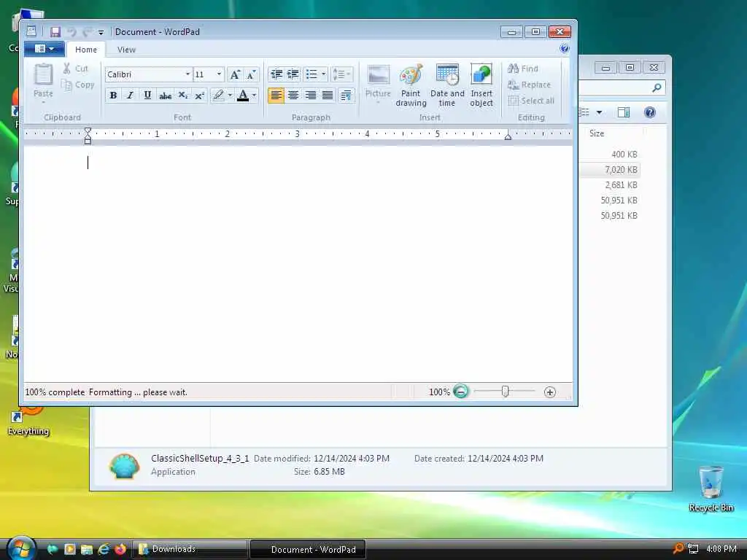Select Center alignment

coord(293,96)
